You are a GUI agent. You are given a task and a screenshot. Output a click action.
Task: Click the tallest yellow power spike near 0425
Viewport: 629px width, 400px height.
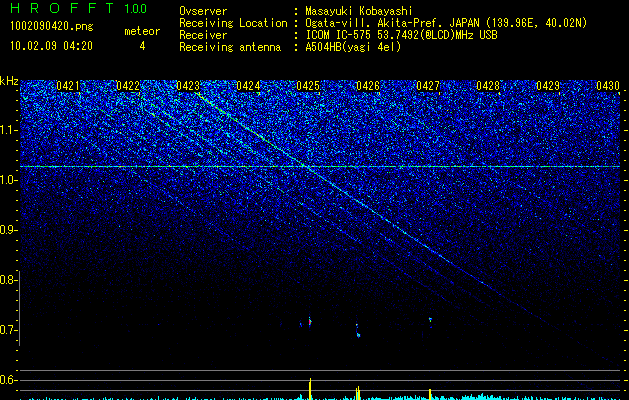tap(310, 388)
